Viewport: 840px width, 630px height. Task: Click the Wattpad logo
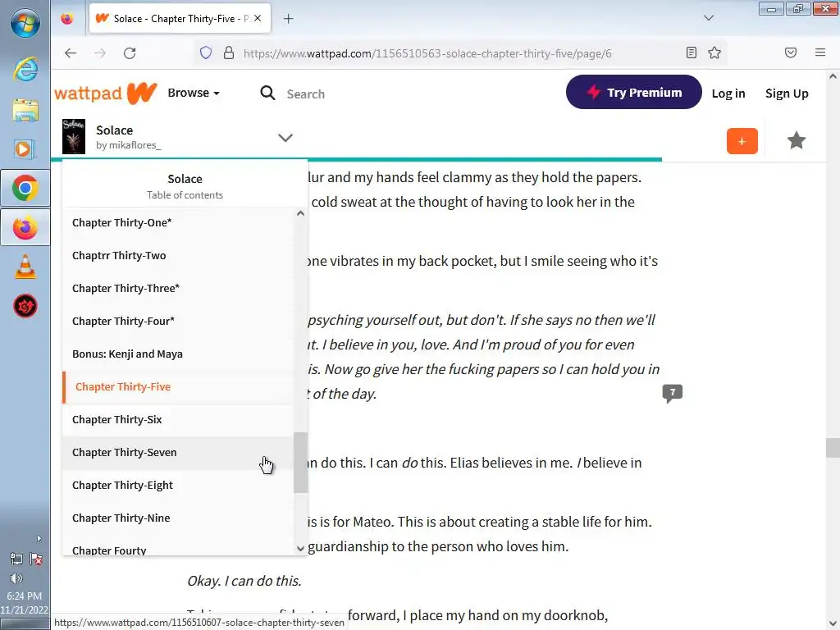(106, 94)
